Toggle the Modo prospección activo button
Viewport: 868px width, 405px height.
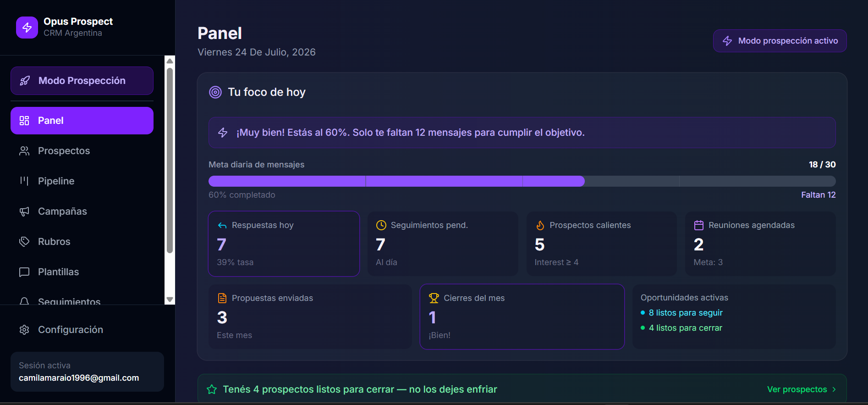pos(780,41)
